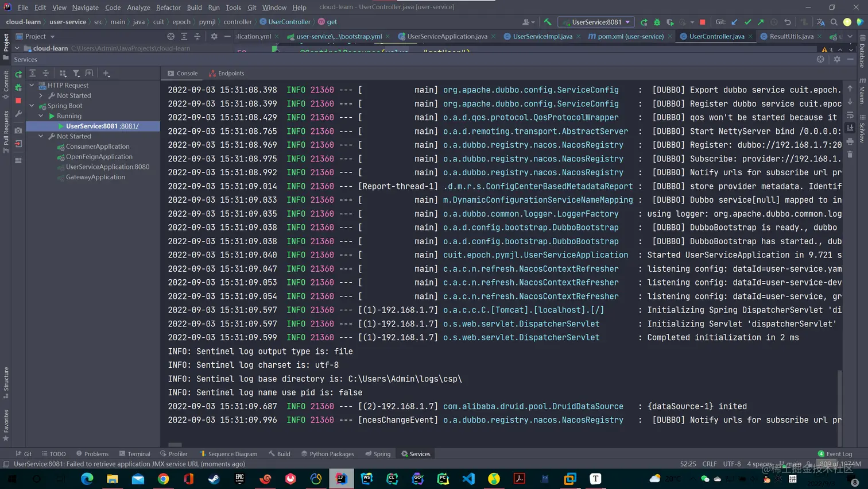
Task: Open Google Chrome from the Windows taskbar
Action: [x=164, y=479]
